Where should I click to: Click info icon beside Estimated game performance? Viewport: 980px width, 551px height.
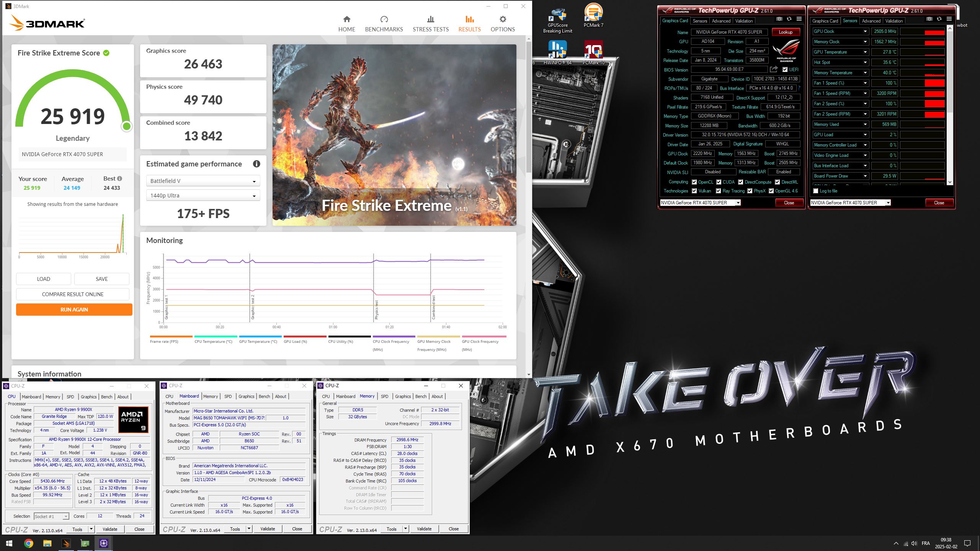(256, 164)
